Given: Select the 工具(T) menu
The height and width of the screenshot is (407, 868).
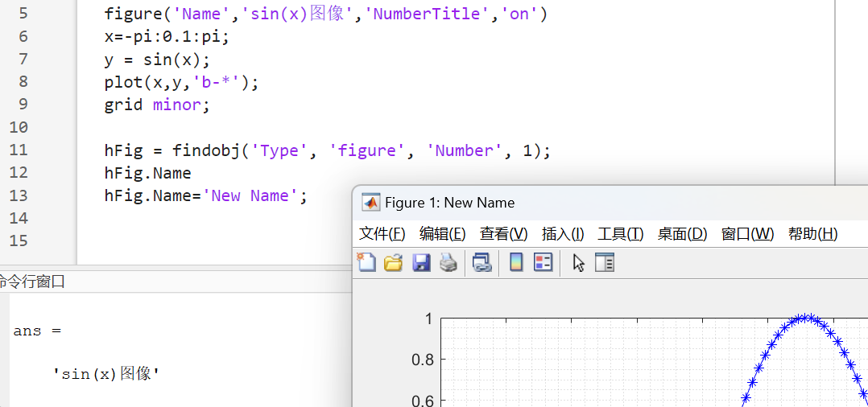Looking at the screenshot, I should click(620, 234).
